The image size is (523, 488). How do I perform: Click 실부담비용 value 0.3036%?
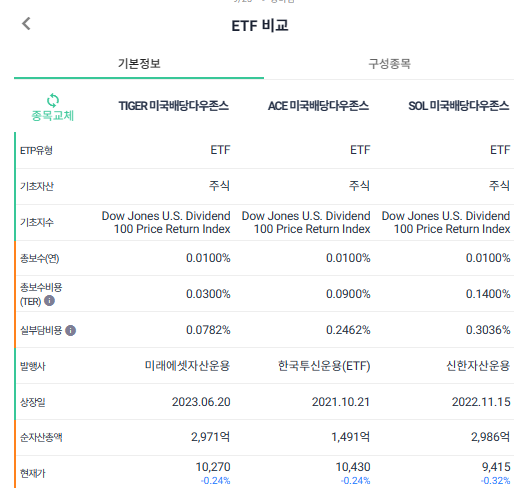pos(488,330)
